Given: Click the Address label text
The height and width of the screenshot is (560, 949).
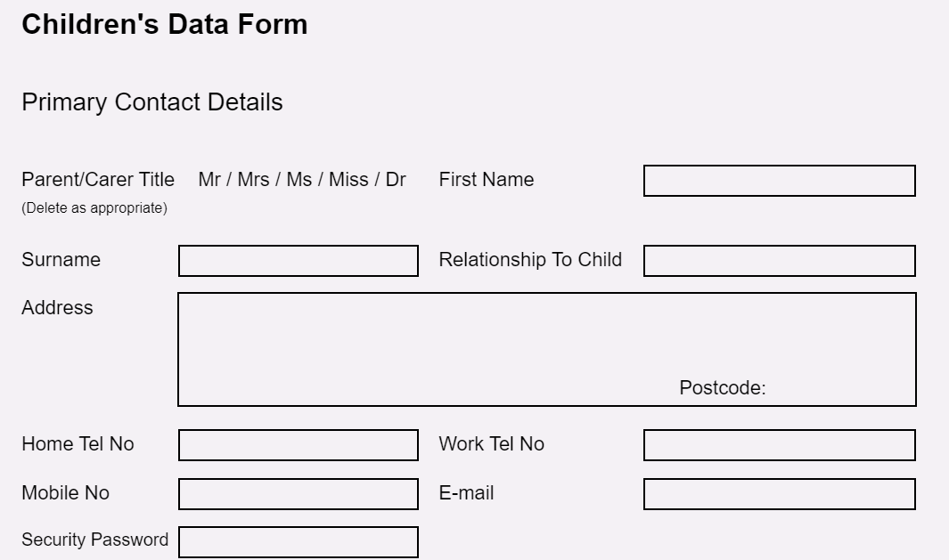Looking at the screenshot, I should (58, 308).
